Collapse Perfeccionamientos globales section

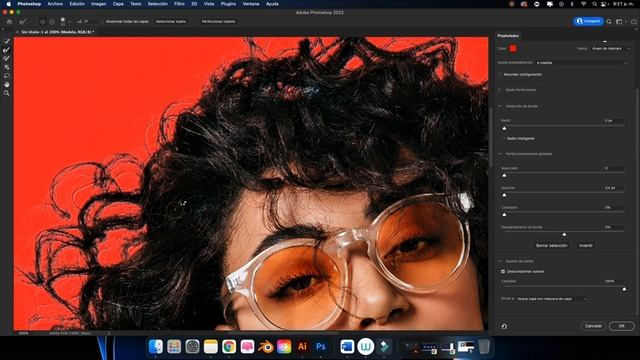(500, 154)
